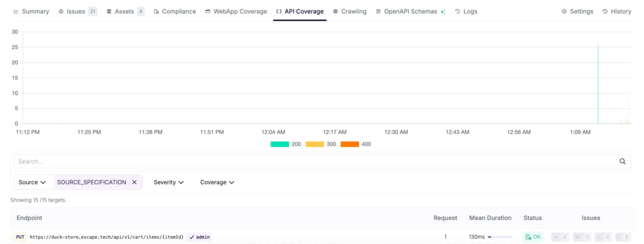Screen dimensions: 644x244
Task: Click the endpoint search input field
Action: [310, 161]
